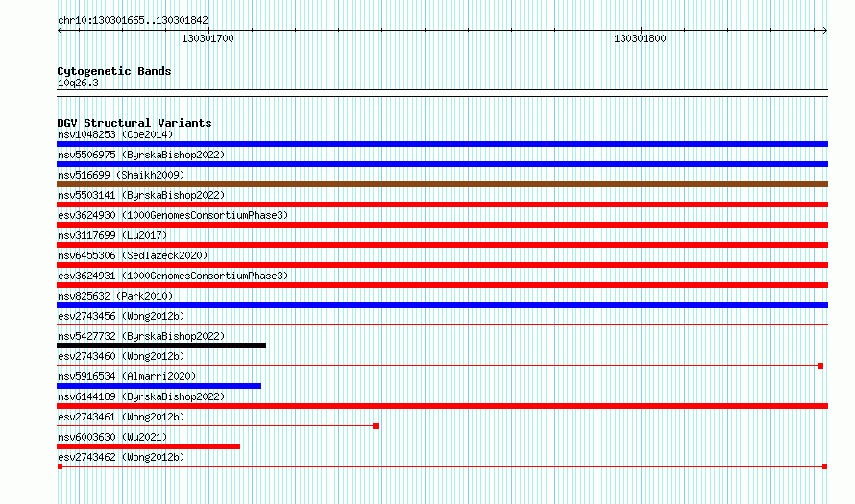Click the left scroll arrow on ruler
Image resolution: width=855 pixels, height=504 pixels.
point(60,31)
